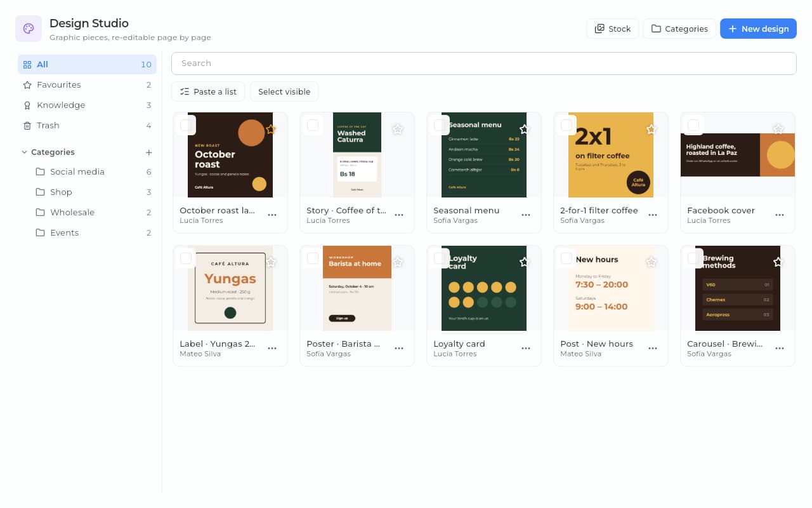This screenshot has width=812, height=508.
Task: Open the New hours post thumbnail
Action: click(x=611, y=288)
